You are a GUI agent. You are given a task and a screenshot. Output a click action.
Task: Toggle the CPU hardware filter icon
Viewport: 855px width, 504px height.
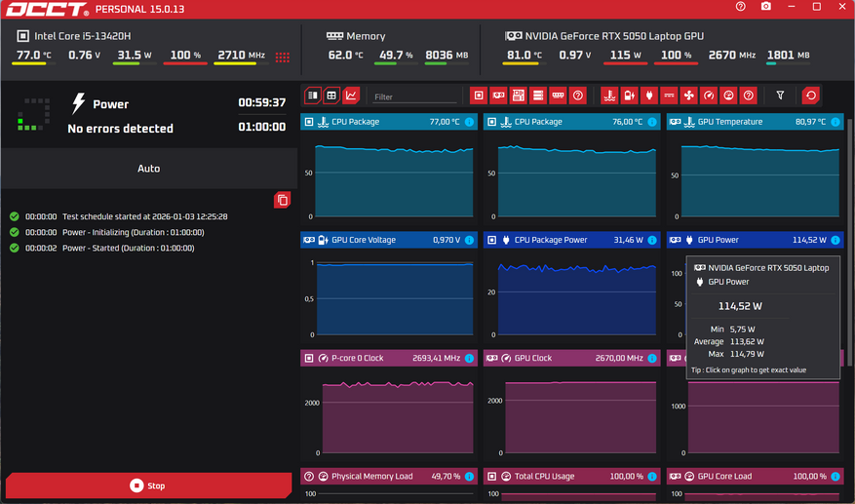coord(478,96)
